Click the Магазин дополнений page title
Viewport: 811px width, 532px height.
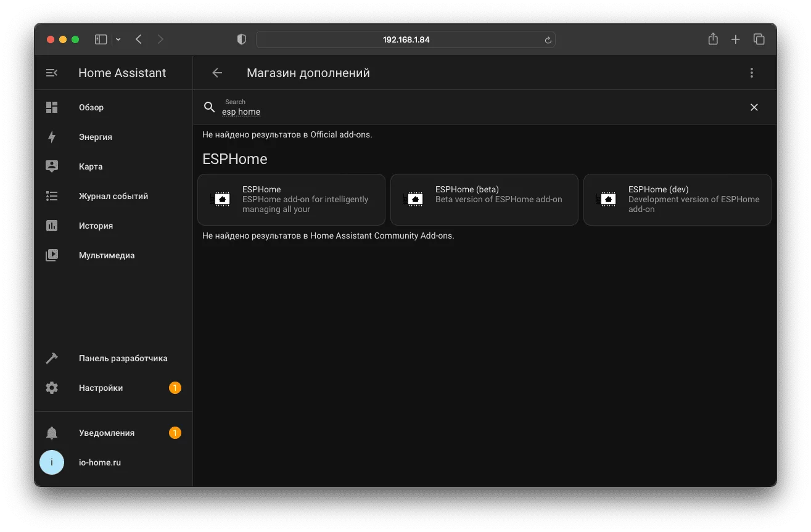308,73
